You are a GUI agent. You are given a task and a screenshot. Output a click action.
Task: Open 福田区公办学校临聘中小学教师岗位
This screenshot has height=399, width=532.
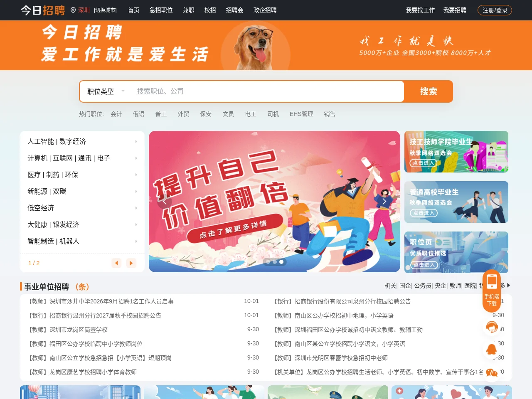[x=85, y=344]
